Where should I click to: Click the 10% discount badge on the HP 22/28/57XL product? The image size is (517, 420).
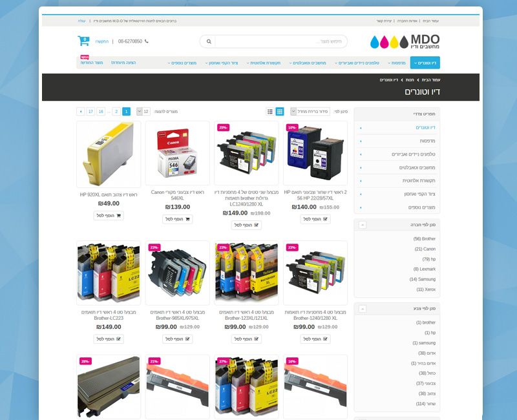(x=292, y=127)
